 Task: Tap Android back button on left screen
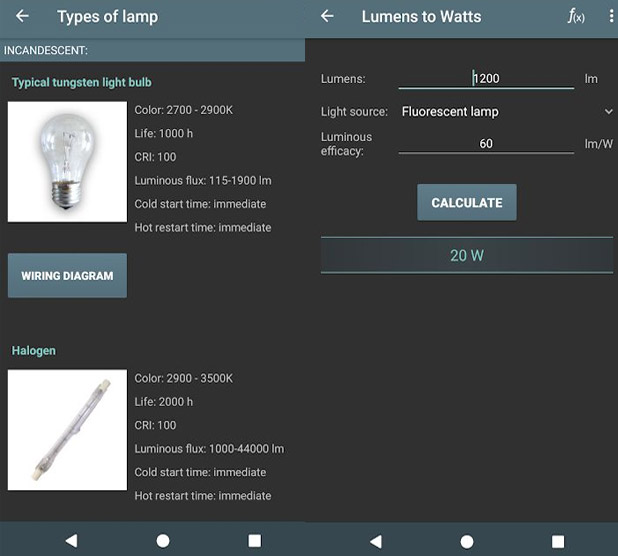(x=71, y=540)
